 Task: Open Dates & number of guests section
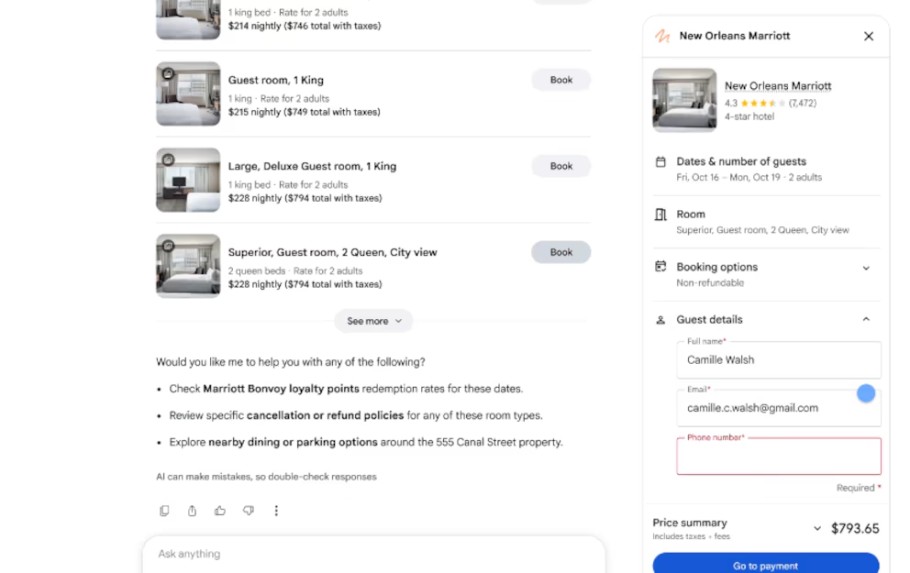(x=766, y=169)
